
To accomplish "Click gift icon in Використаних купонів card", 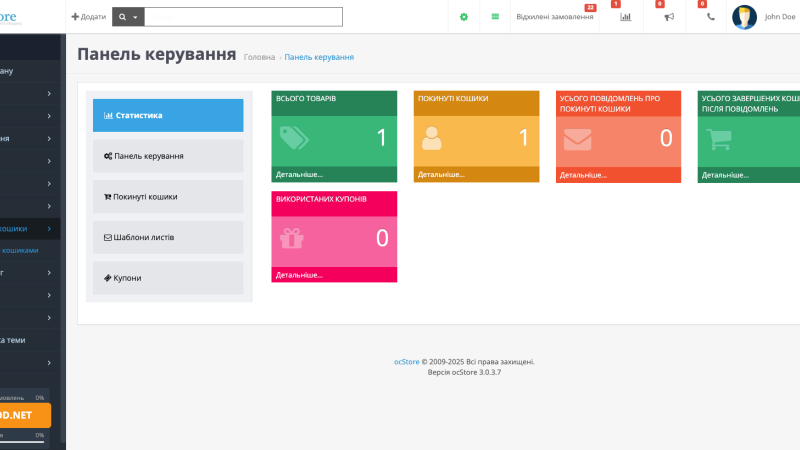I will pyautogui.click(x=292, y=238).
